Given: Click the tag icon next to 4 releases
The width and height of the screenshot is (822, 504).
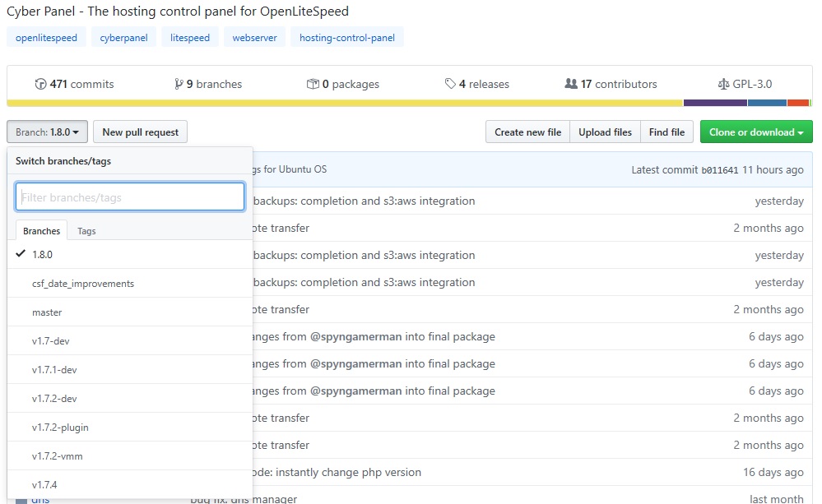Looking at the screenshot, I should click(451, 84).
